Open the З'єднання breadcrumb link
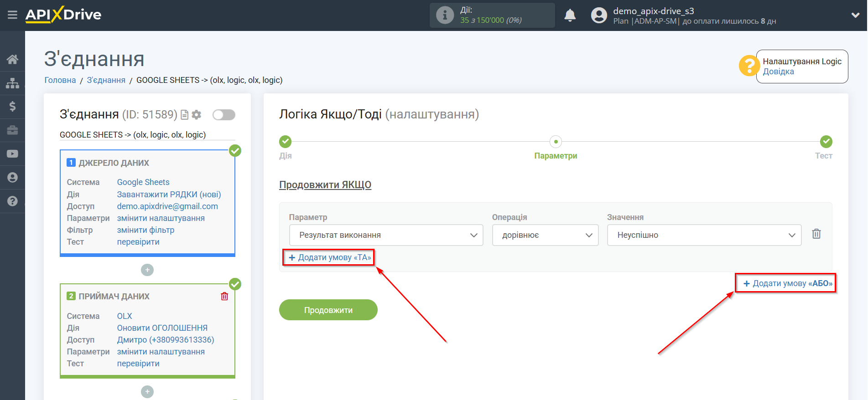The width and height of the screenshot is (868, 400). [x=106, y=80]
